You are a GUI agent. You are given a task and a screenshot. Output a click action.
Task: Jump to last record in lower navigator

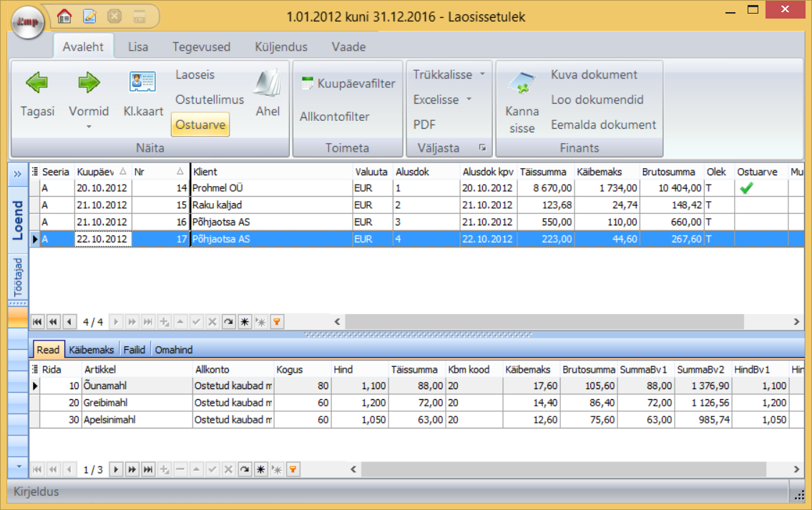[148, 470]
